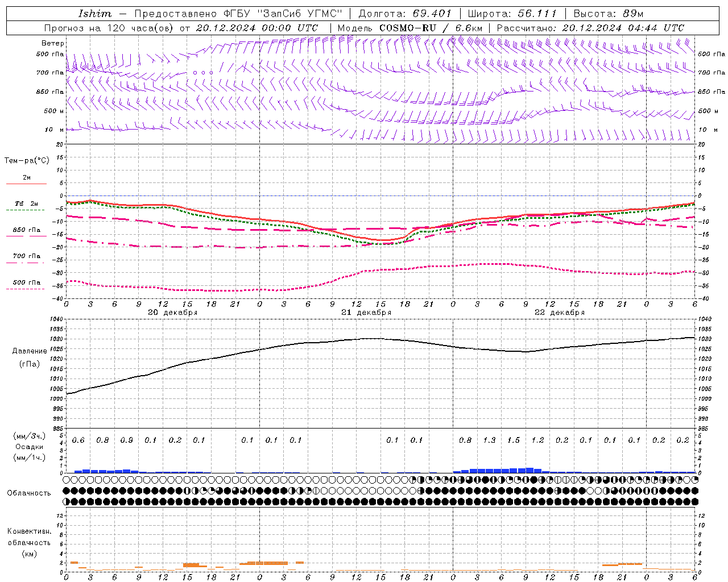Click the "850 гПа" temperature legend entry
Viewport: 728px width, 582px height.
click(27, 230)
